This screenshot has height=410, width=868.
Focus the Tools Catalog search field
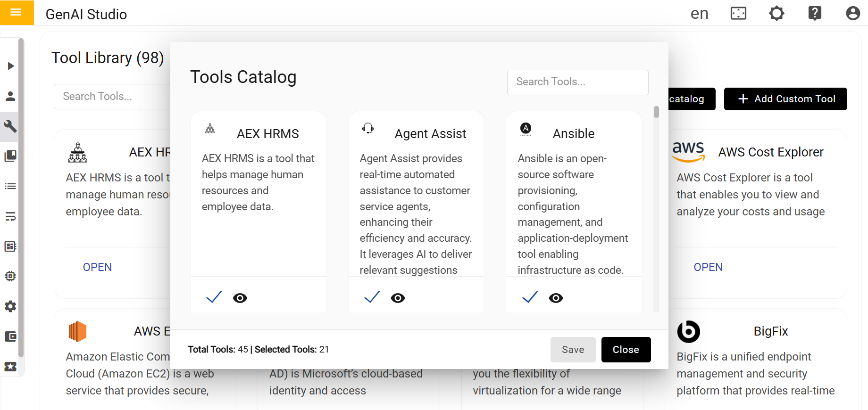578,82
